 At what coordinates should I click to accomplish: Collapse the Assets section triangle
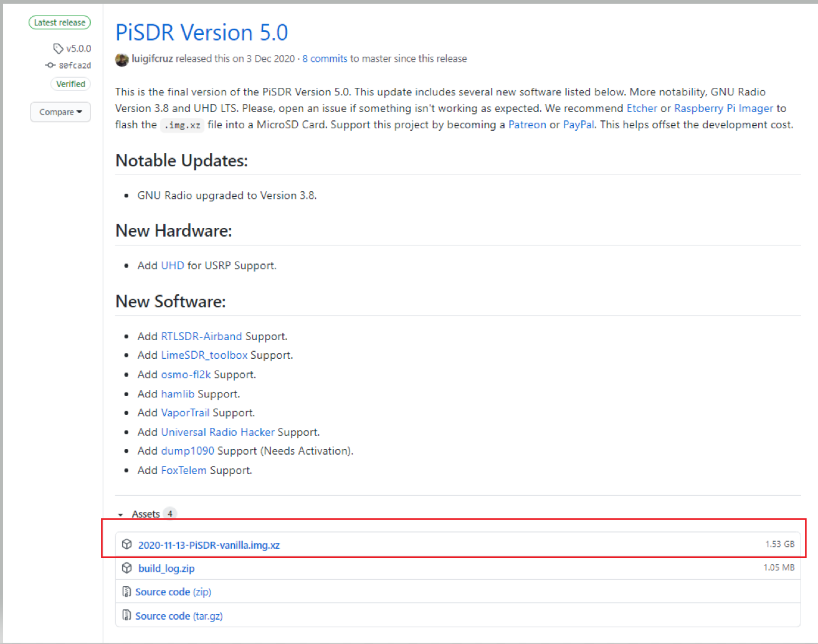[x=120, y=514]
